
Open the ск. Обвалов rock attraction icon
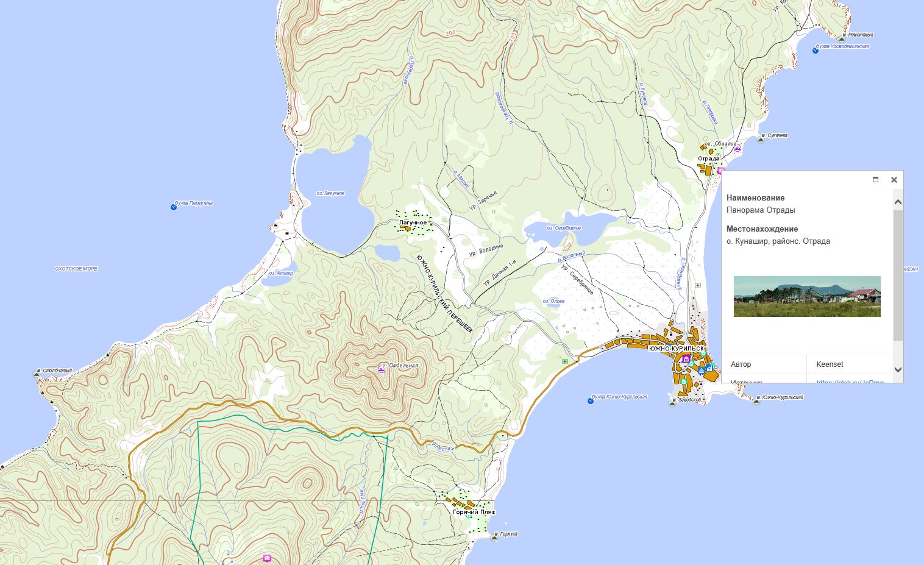click(x=737, y=148)
